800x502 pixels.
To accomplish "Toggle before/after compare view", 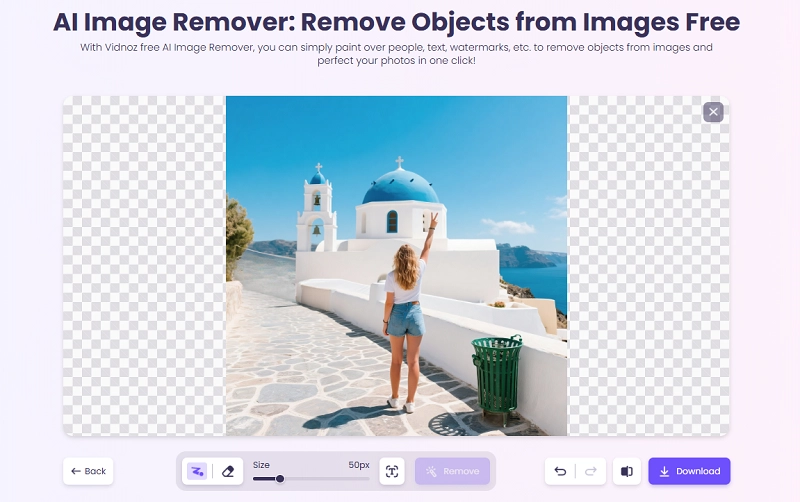I will point(627,471).
